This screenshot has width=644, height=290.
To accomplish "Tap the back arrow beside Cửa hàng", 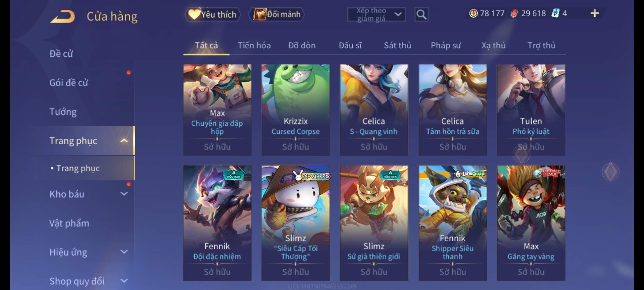I will point(63,17).
